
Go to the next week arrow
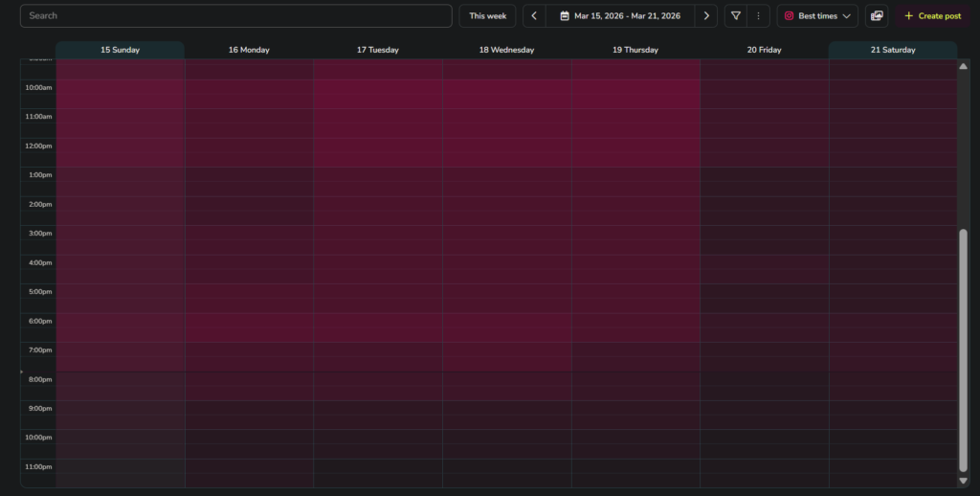pos(706,16)
